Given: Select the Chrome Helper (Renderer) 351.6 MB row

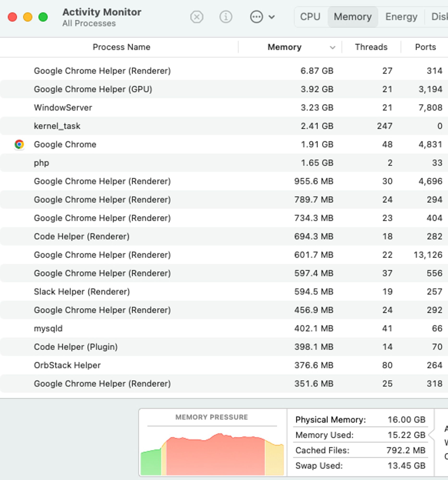Looking at the screenshot, I should click(224, 384).
